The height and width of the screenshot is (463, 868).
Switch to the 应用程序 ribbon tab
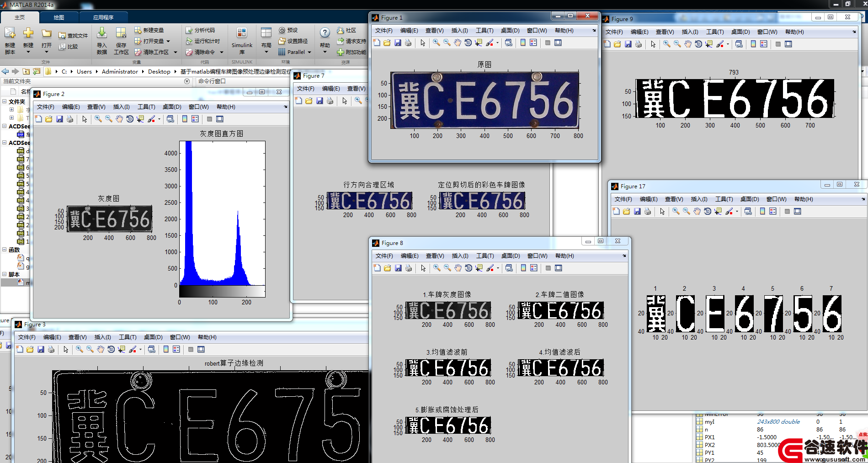click(103, 17)
